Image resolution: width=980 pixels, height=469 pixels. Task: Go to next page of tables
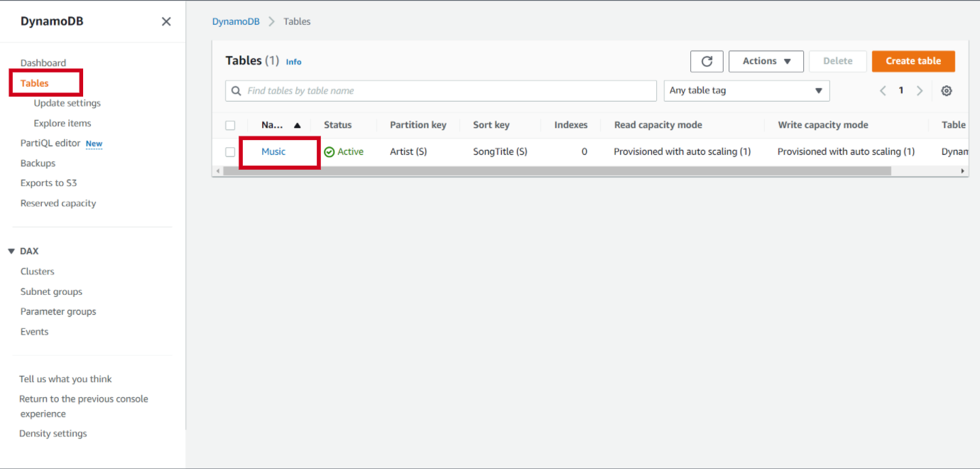[920, 91]
